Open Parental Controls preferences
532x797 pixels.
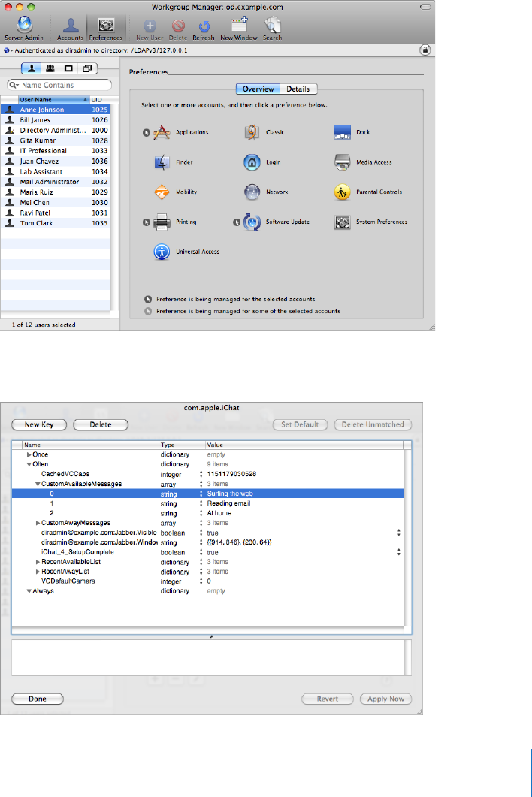343,192
